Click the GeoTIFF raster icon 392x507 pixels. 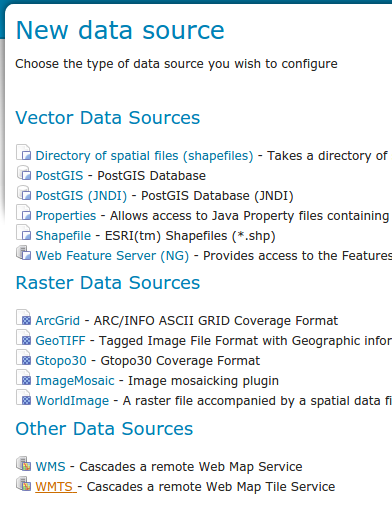(x=24, y=338)
